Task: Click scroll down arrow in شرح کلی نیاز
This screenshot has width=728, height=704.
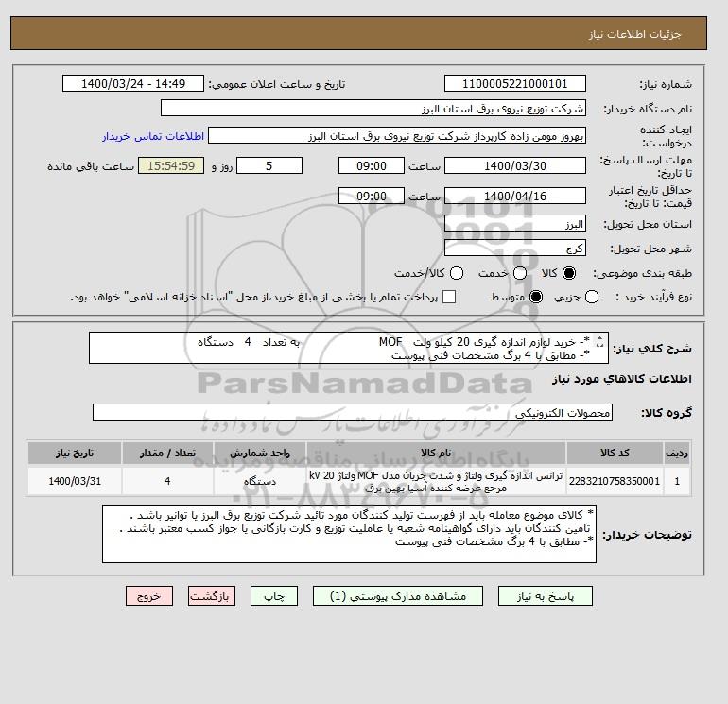Action: point(599,345)
